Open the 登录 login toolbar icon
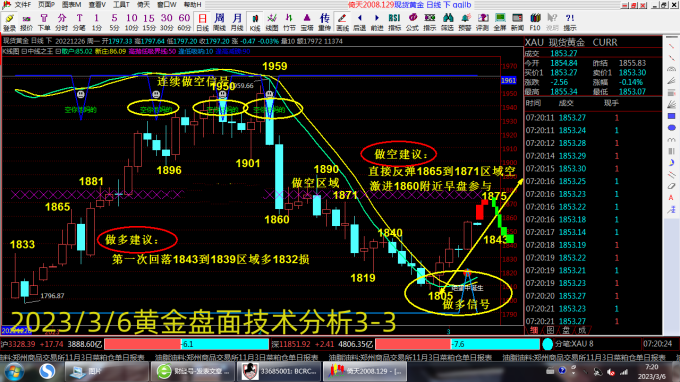Viewport: 680px width, 382px height. point(9,22)
